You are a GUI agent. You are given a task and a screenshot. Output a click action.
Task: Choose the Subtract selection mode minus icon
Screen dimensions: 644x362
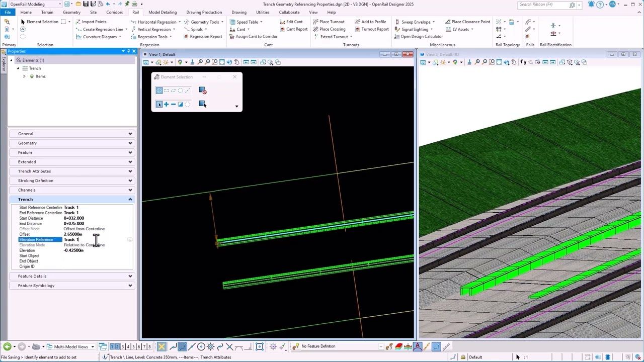173,104
